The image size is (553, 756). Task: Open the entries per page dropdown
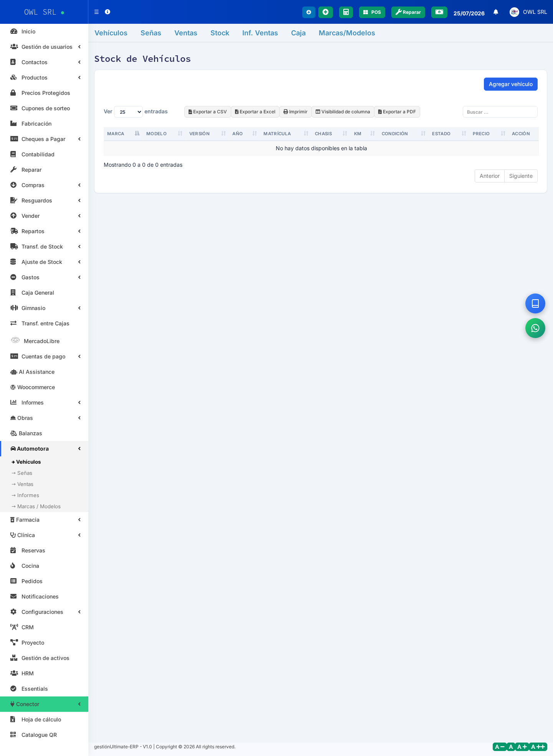click(x=128, y=112)
